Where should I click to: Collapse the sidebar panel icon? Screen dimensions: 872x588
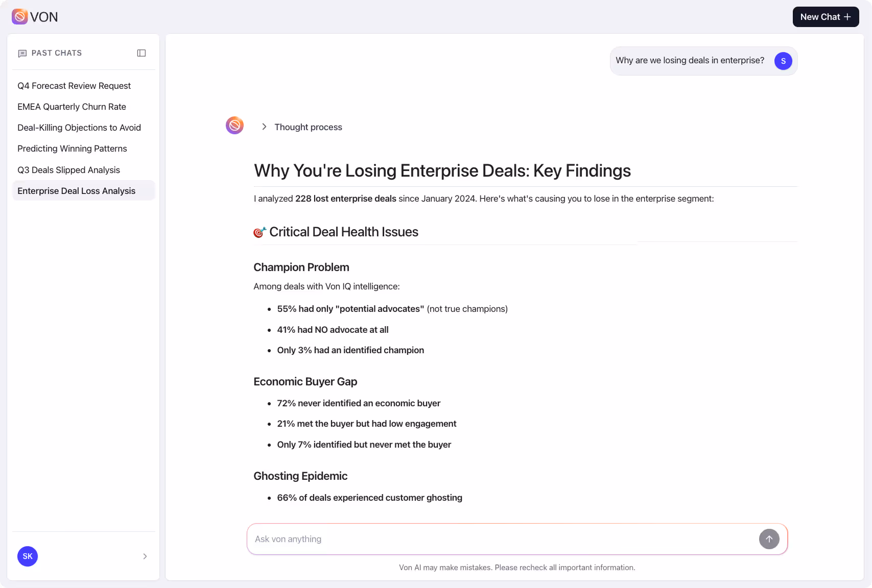pyautogui.click(x=142, y=53)
